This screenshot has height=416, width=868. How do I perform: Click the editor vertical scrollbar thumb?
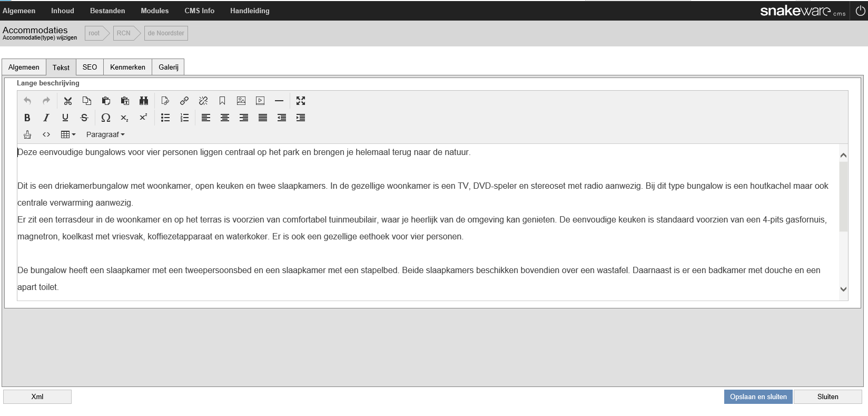point(843,197)
